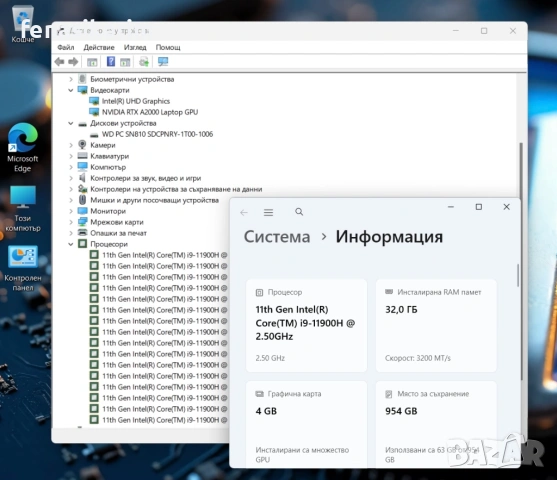
Task: Click the 'Процесор' info card
Action: [x=306, y=325]
